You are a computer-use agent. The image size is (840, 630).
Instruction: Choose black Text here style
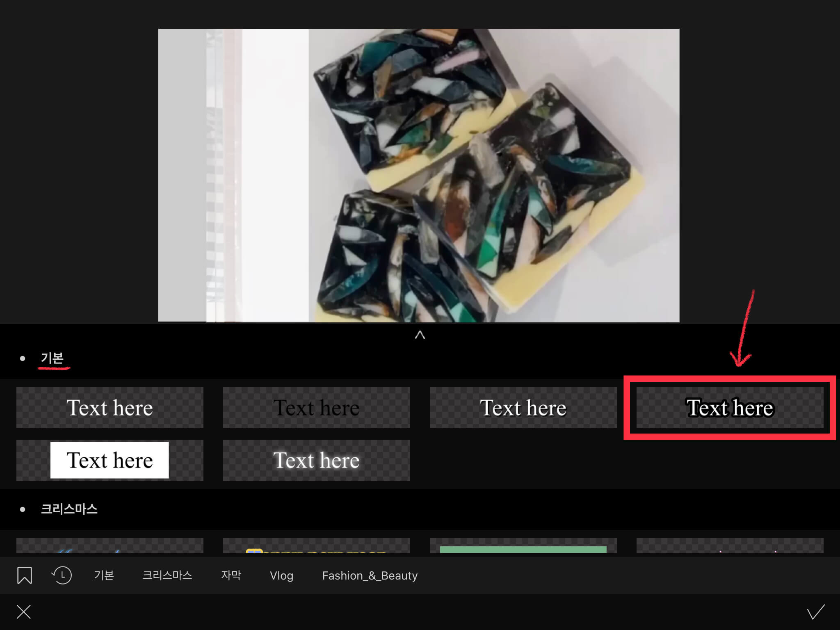coord(316,408)
